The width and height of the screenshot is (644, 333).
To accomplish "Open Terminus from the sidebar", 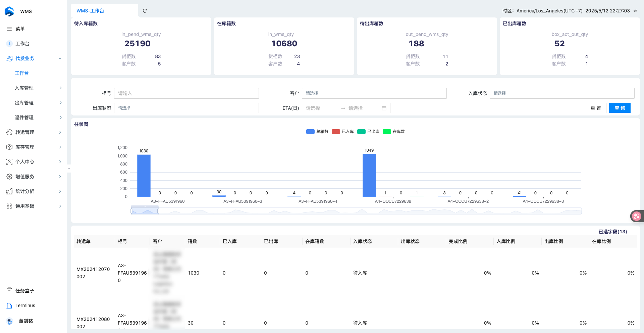I will click(x=25, y=305).
